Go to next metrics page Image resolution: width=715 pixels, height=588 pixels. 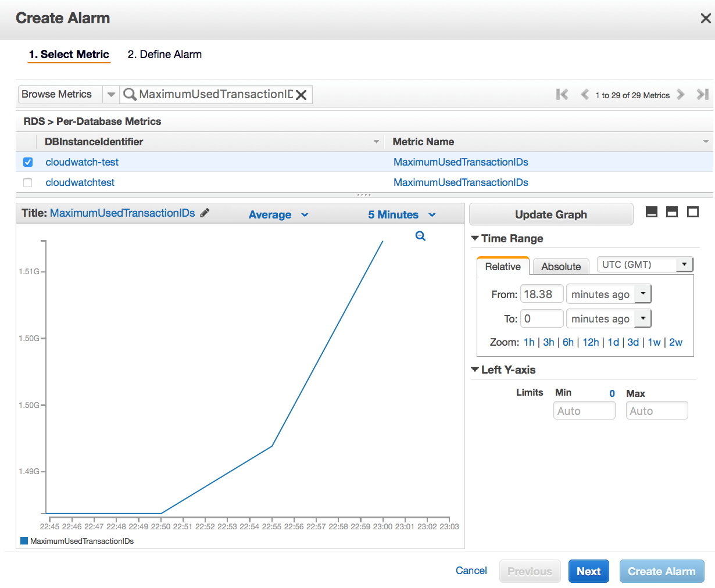(681, 95)
